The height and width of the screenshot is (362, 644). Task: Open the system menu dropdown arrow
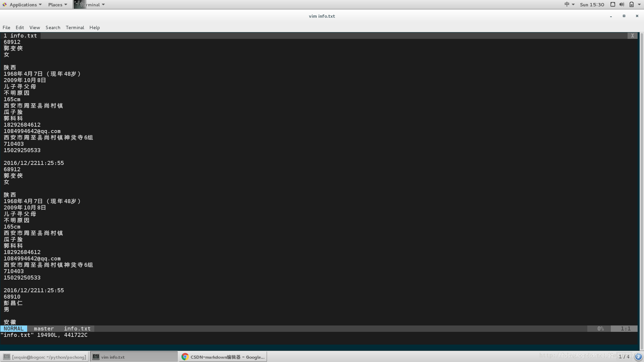coord(639,4)
